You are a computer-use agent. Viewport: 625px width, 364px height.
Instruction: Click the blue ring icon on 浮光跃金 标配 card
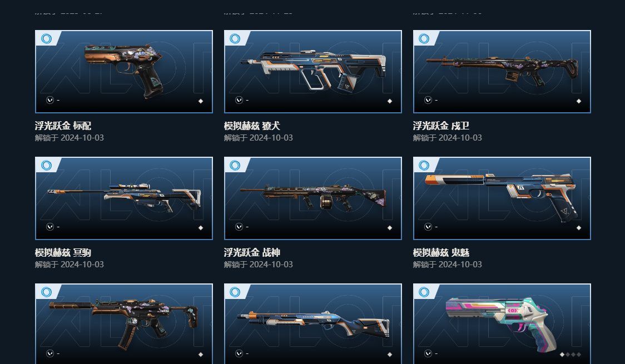(x=46, y=39)
